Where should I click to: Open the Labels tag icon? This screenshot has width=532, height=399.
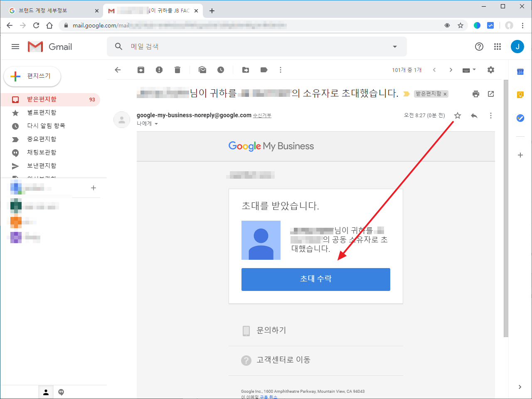(x=264, y=70)
